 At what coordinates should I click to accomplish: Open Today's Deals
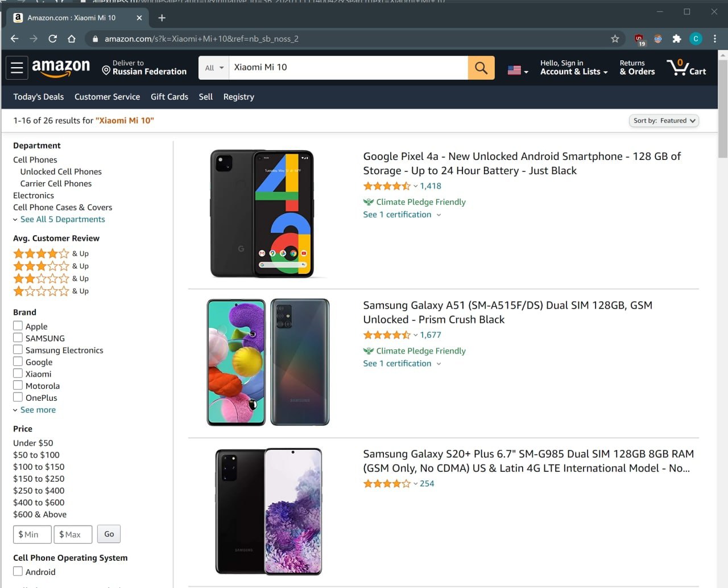[39, 97]
